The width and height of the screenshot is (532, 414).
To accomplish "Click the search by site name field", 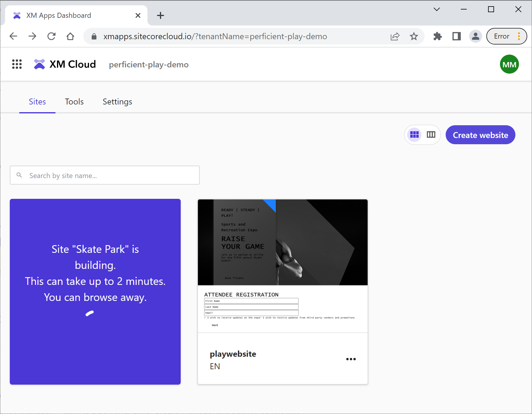I will [x=104, y=175].
